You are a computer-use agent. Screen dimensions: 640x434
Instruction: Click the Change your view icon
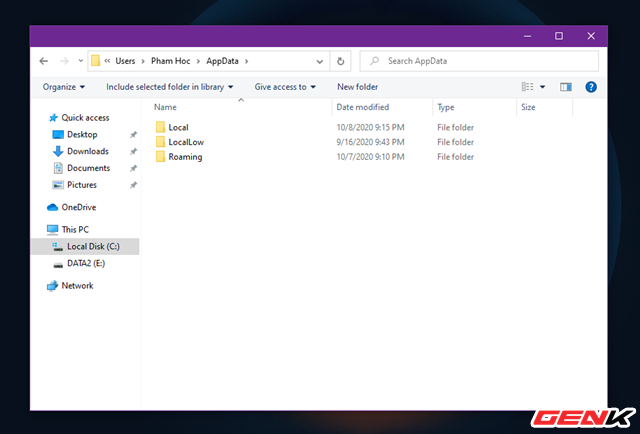[x=528, y=87]
